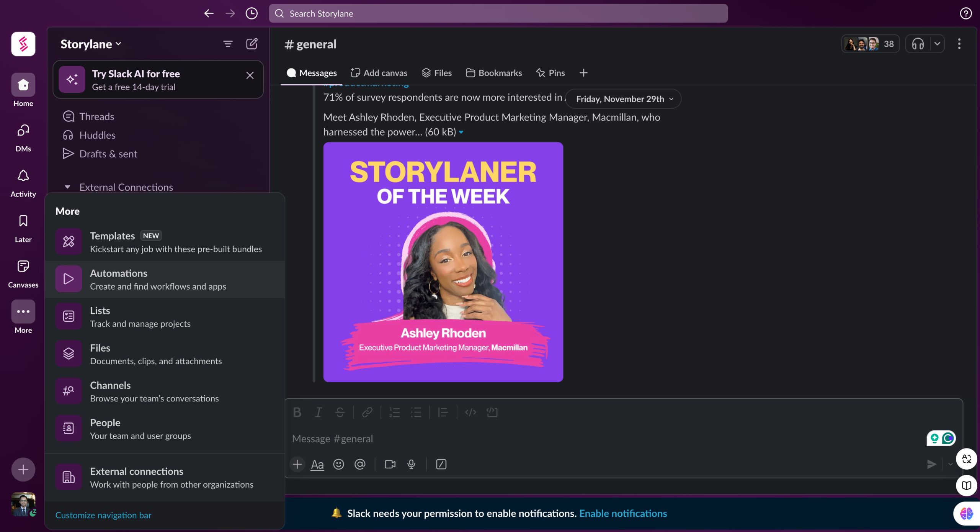Toggle italic formatting in composer

click(318, 412)
